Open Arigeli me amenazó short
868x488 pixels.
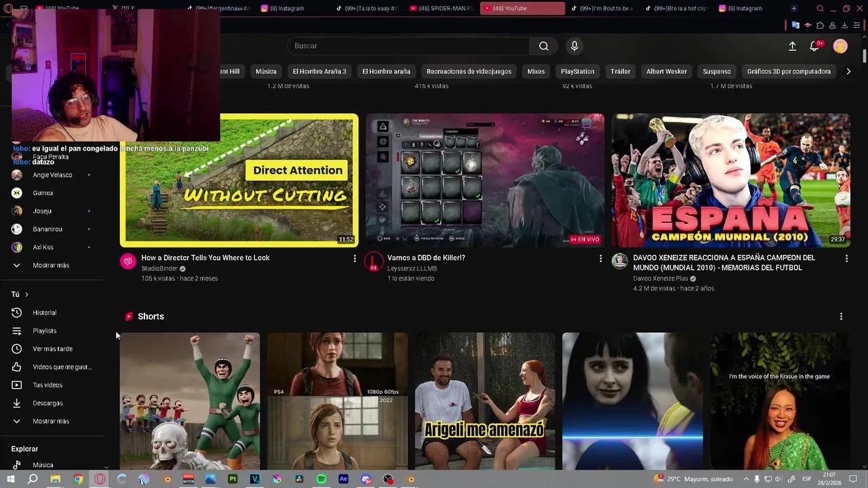coord(485,401)
